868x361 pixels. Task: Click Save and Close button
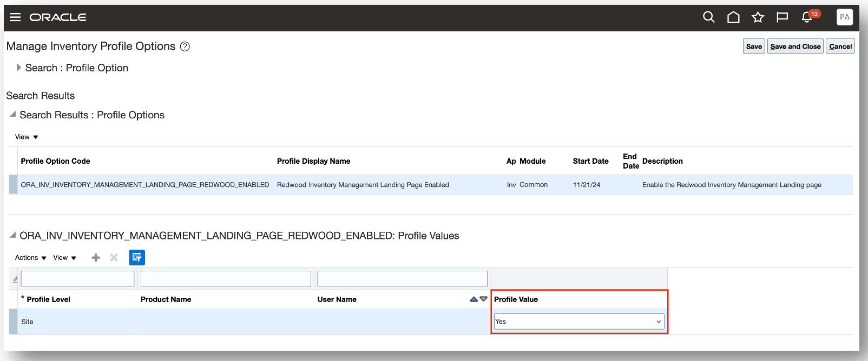point(795,46)
